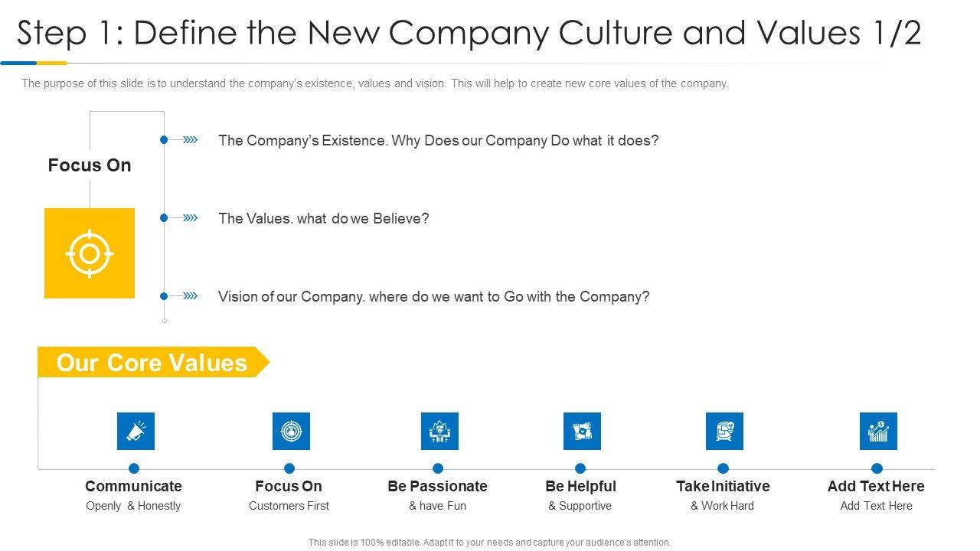Click the timeline dot above Be Passionate
The height and width of the screenshot is (551, 980).
[x=438, y=468]
